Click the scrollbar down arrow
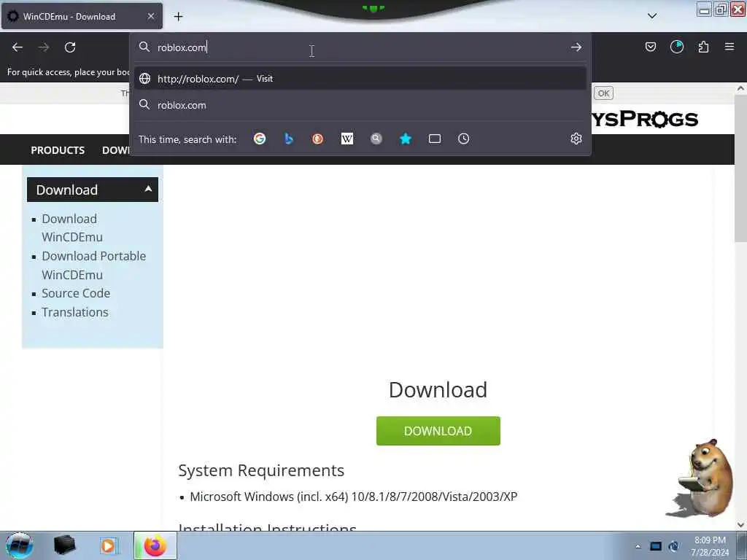Screen dimensions: 747x560 pos(740,525)
